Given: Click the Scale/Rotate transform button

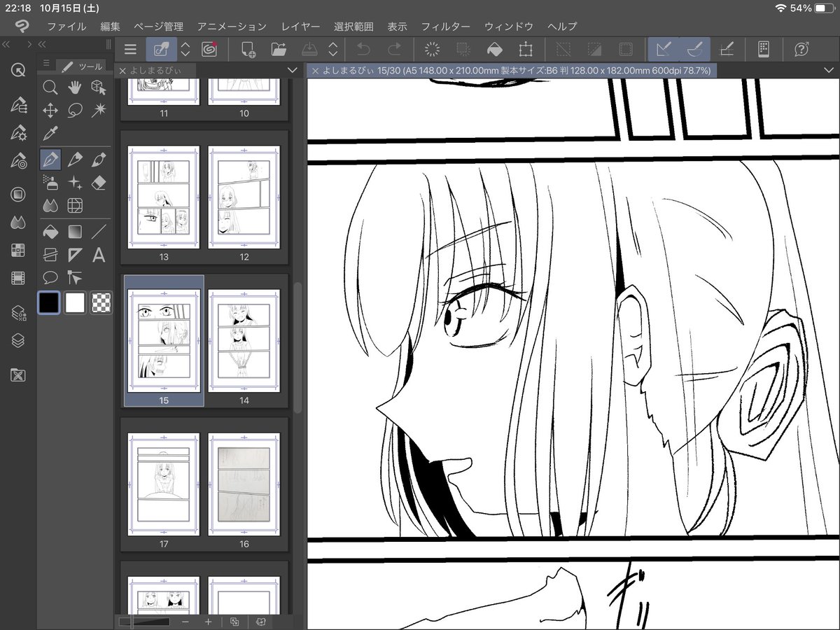Looking at the screenshot, I should click(x=525, y=49).
